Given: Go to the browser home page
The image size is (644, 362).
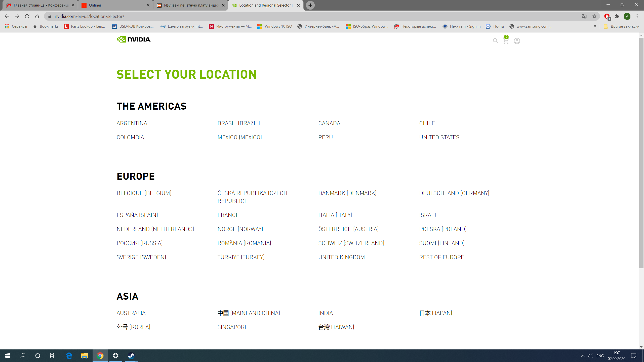Looking at the screenshot, I should coord(37,16).
